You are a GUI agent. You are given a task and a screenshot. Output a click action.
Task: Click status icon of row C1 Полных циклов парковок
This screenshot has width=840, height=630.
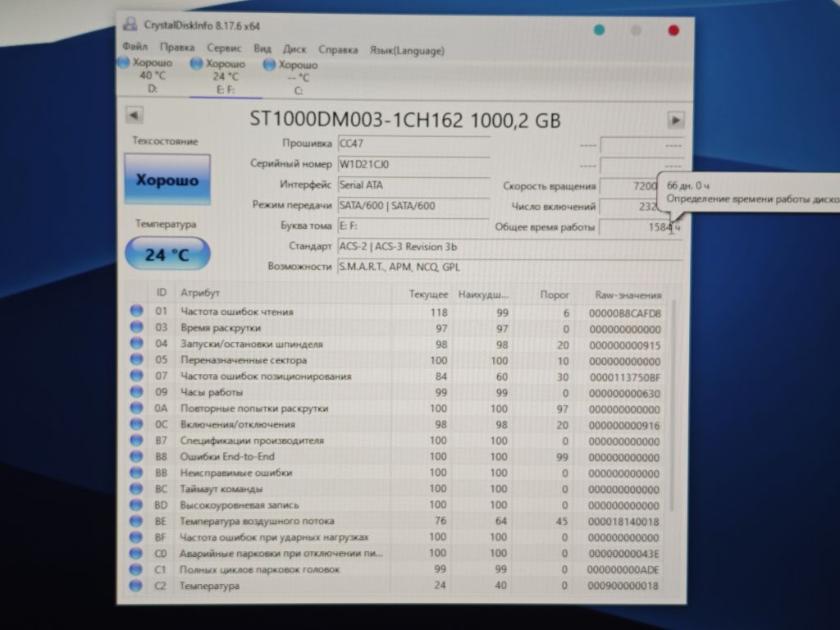pos(136,569)
